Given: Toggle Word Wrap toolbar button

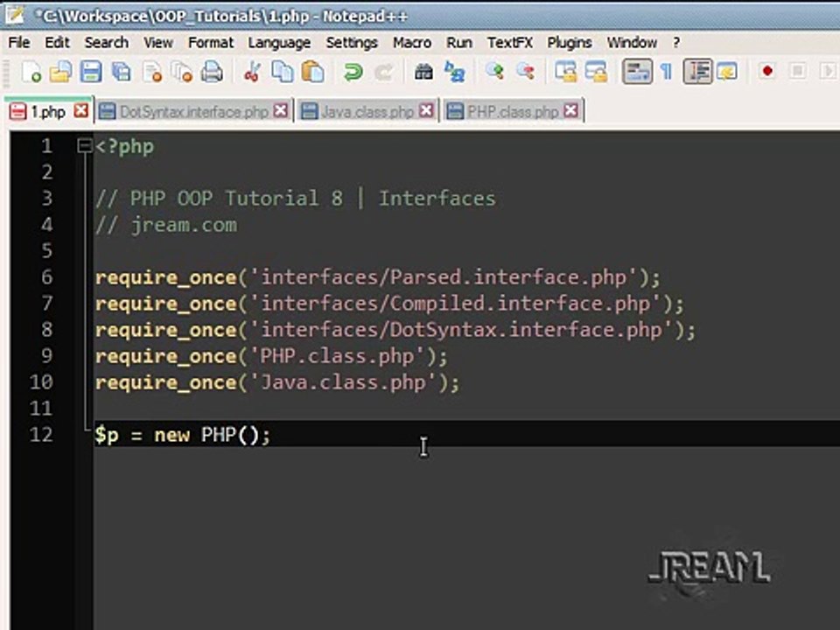Looking at the screenshot, I should (637, 71).
